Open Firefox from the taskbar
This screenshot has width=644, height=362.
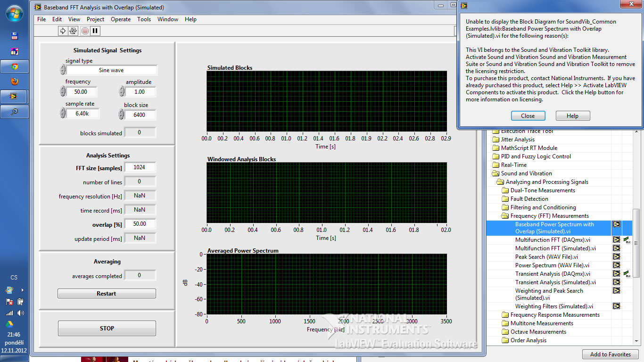click(x=15, y=81)
